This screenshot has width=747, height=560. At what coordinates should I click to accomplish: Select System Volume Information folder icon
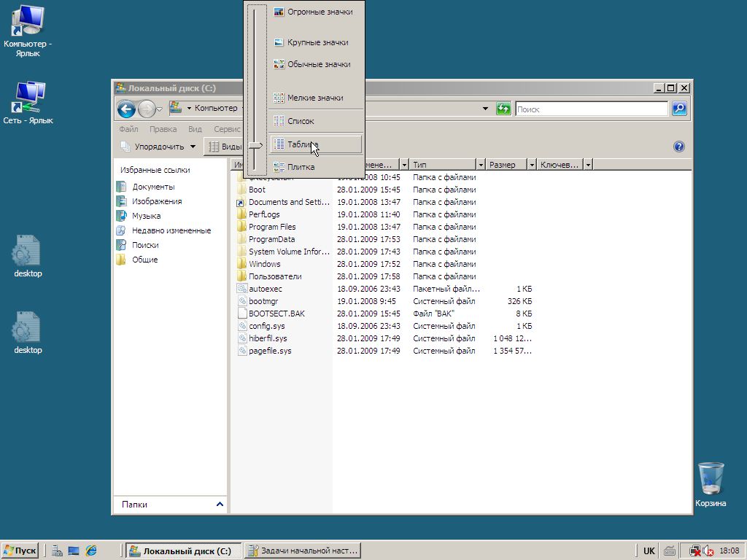coord(242,252)
